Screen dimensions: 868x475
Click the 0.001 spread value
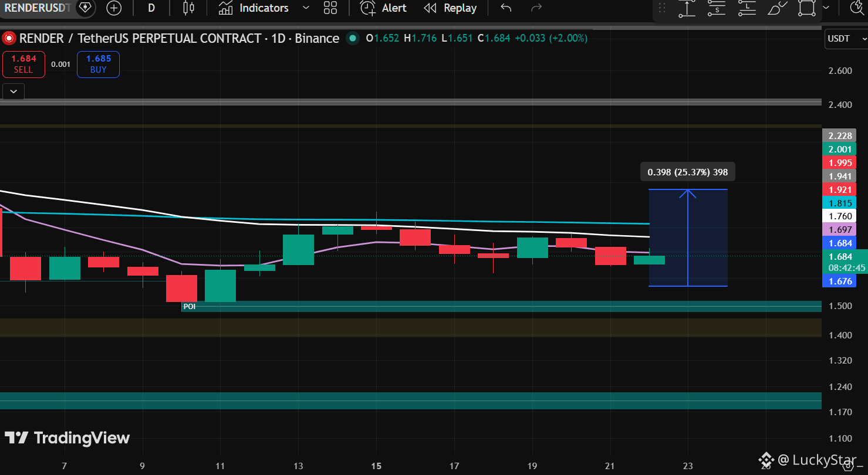click(x=60, y=65)
